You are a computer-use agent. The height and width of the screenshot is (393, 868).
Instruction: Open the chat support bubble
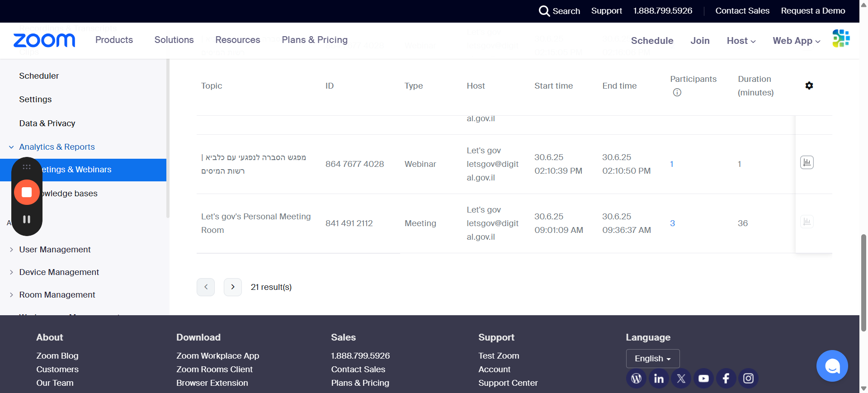click(832, 366)
